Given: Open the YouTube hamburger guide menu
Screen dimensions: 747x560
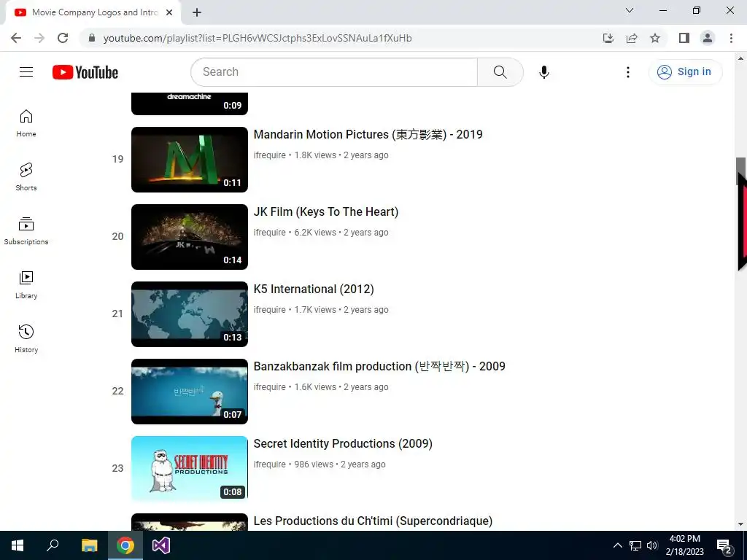Looking at the screenshot, I should coord(26,72).
